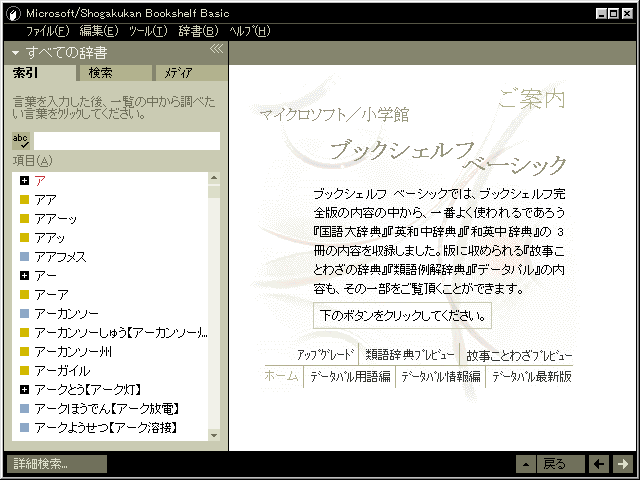Open the 故事ことわざプレビュー link
The height and width of the screenshot is (480, 640).
click(519, 355)
